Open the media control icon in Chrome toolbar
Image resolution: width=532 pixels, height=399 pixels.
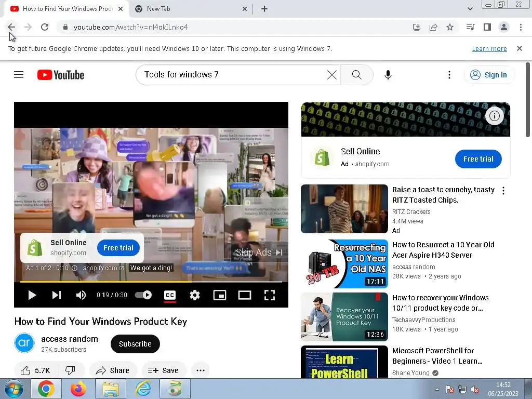pyautogui.click(x=471, y=27)
